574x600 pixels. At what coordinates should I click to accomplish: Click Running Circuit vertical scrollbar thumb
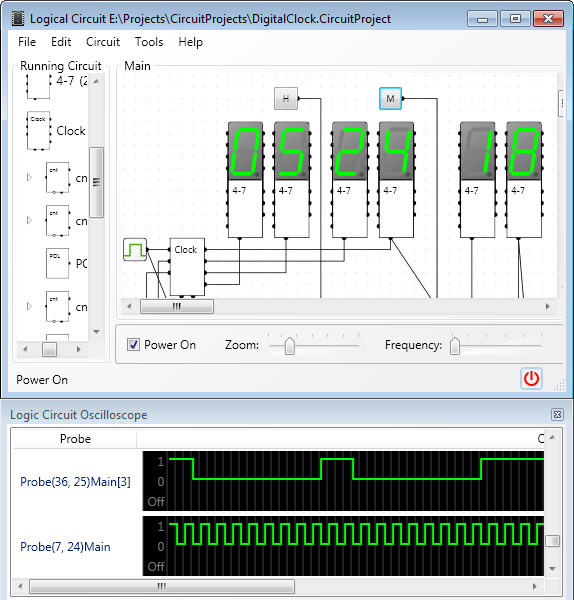[x=96, y=183]
